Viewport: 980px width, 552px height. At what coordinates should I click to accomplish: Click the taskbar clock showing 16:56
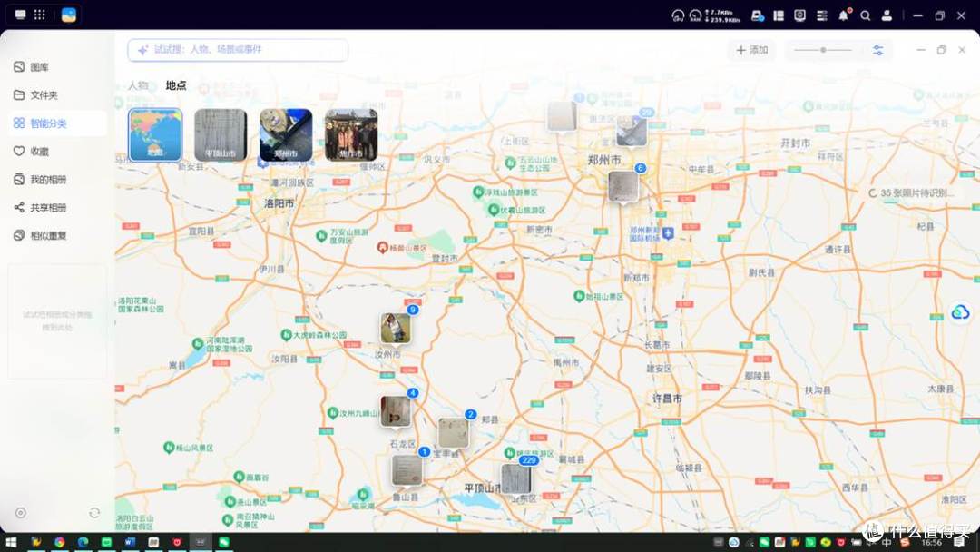pyautogui.click(x=931, y=543)
